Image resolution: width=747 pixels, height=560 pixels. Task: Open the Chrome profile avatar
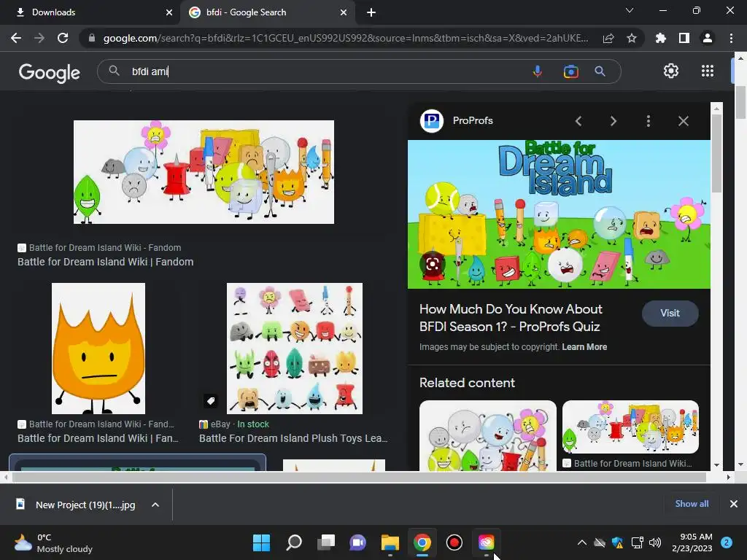(x=708, y=38)
